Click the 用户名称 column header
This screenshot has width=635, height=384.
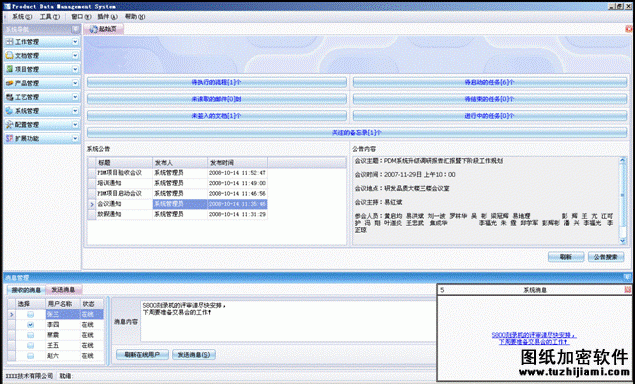(x=63, y=304)
